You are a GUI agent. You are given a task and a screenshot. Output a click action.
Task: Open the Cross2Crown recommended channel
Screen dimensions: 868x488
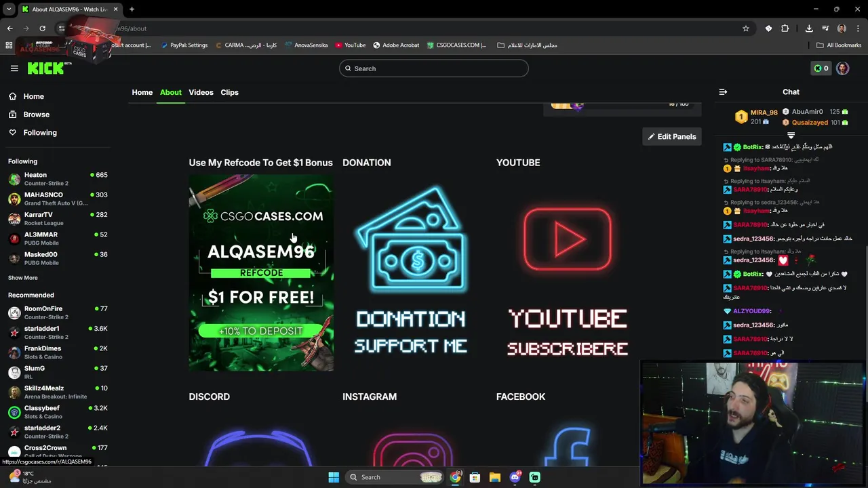(x=58, y=451)
